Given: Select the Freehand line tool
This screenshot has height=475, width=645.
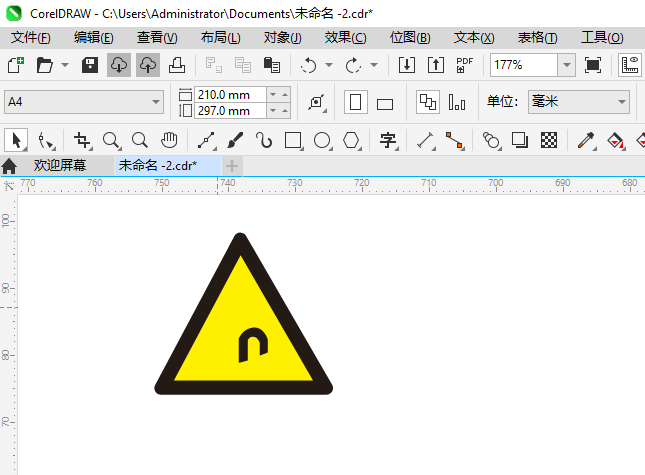Looking at the screenshot, I should (x=207, y=141).
